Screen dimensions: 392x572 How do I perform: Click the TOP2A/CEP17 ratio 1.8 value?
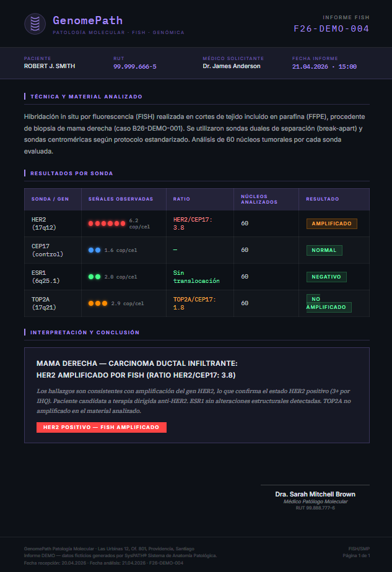click(194, 303)
